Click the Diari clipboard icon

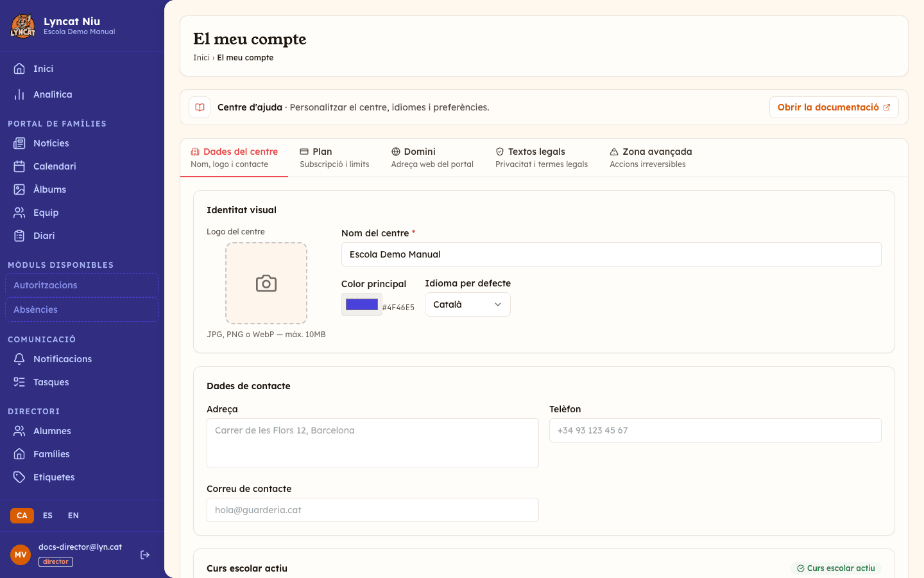click(x=19, y=236)
